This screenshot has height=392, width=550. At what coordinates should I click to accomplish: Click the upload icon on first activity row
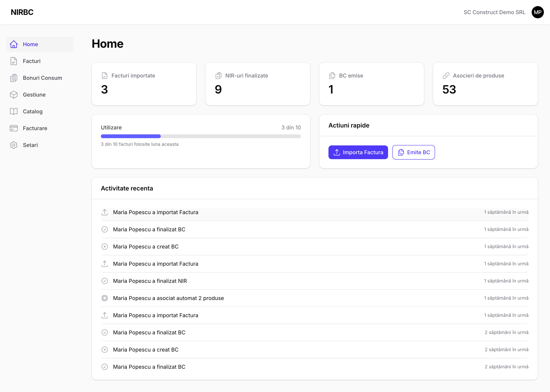point(105,212)
